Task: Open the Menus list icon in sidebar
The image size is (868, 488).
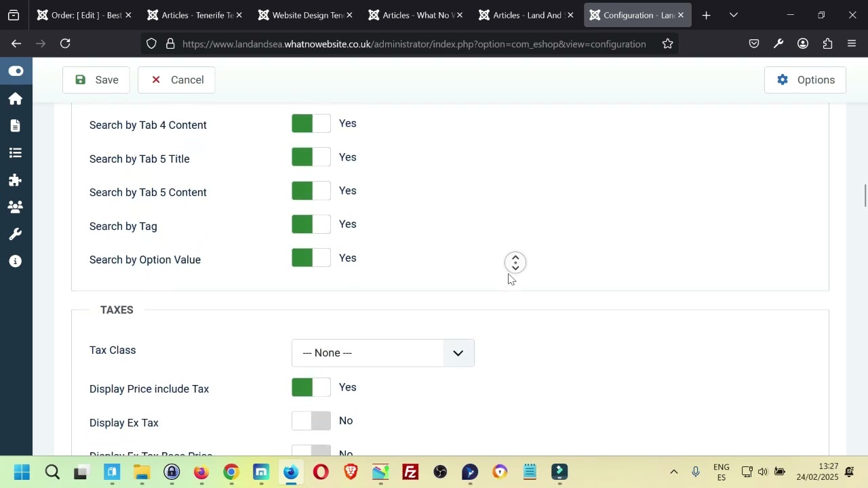Action: 16,153
